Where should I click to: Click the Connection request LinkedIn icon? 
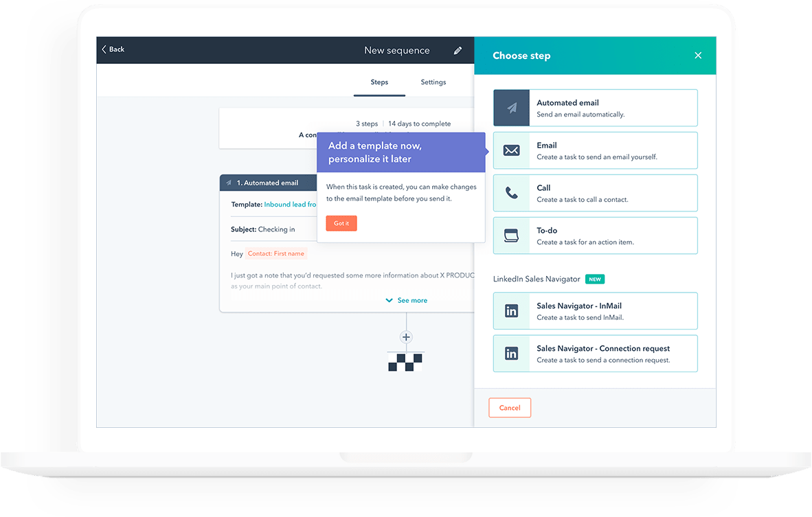[x=511, y=354]
